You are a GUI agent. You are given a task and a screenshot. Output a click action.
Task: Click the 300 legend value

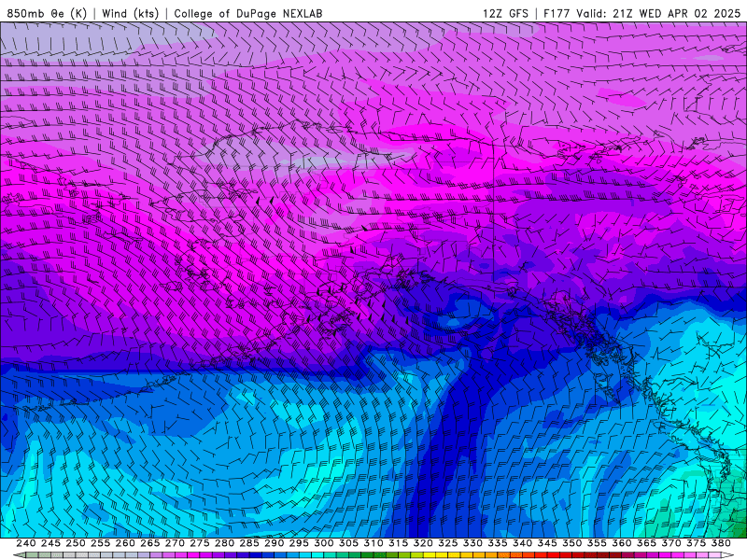point(323,543)
